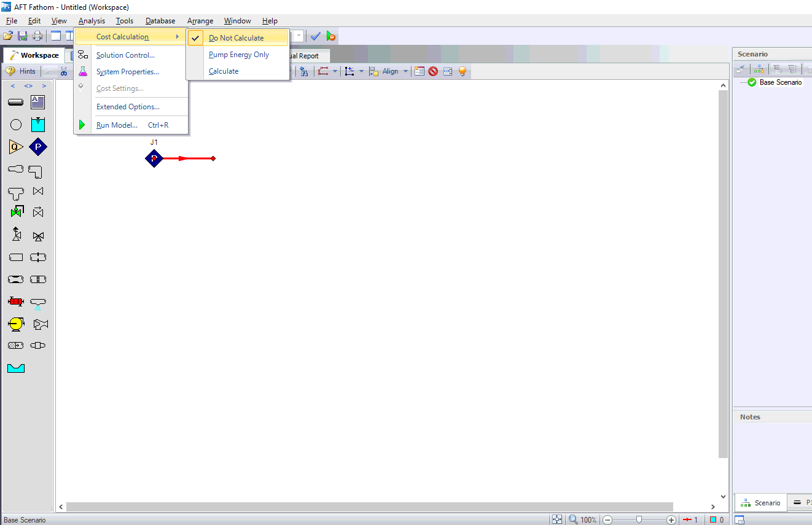Screen dimensions: 812x525
Task: Click the zoom to fit icon in status bar
Action: 557,519
